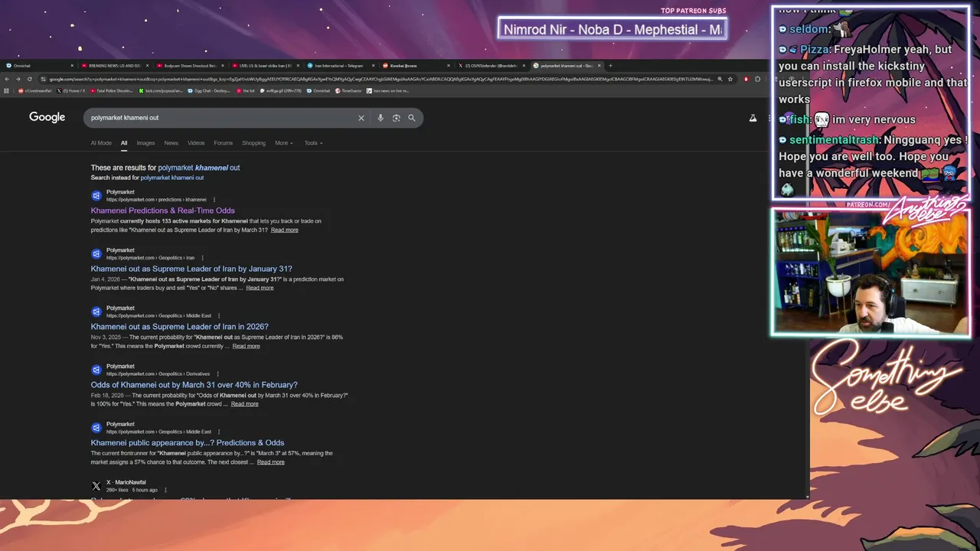
Task: Open more options for Khamenei Predictions result
Action: coord(214,200)
